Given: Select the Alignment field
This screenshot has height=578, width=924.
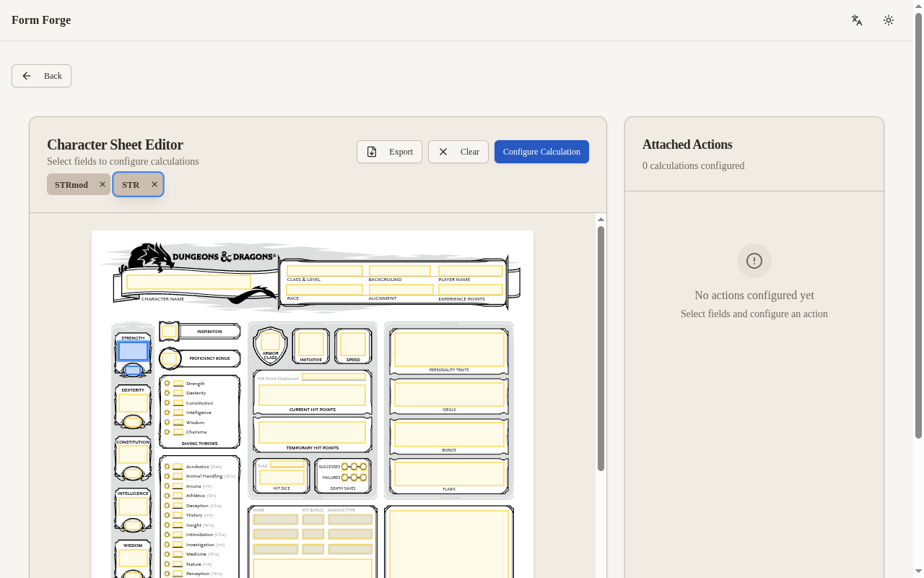Looking at the screenshot, I should 401,290.
